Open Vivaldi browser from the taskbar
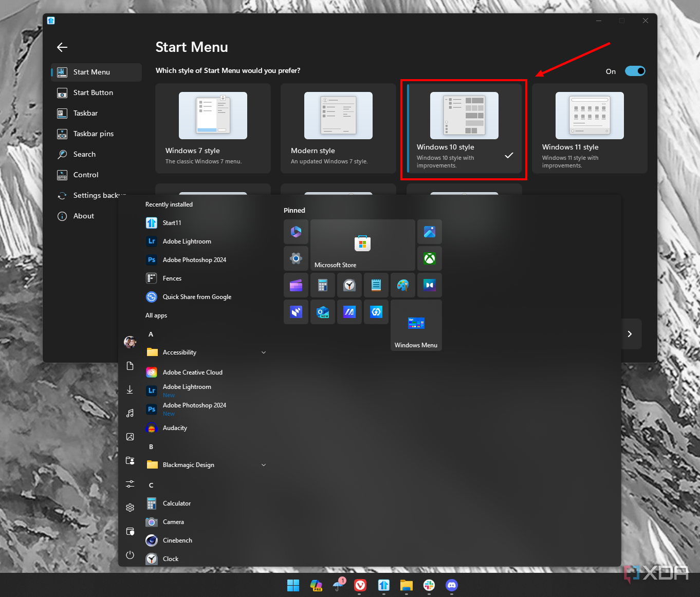Image resolution: width=700 pixels, height=597 pixels. [361, 585]
